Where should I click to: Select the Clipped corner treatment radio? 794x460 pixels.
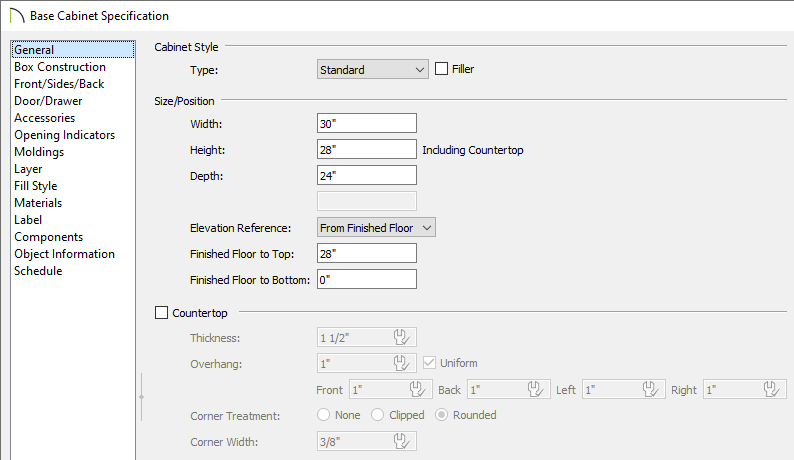[377, 415]
